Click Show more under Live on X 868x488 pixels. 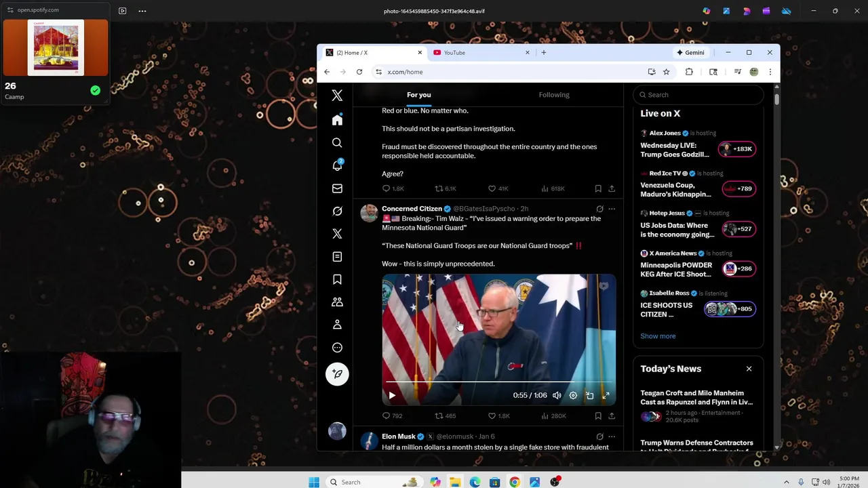(x=658, y=336)
